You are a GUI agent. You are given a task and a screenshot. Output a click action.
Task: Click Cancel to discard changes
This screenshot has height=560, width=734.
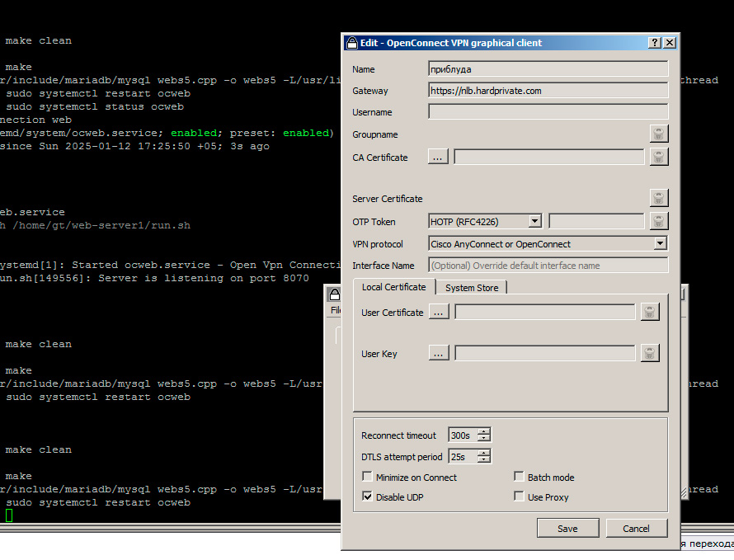click(637, 529)
